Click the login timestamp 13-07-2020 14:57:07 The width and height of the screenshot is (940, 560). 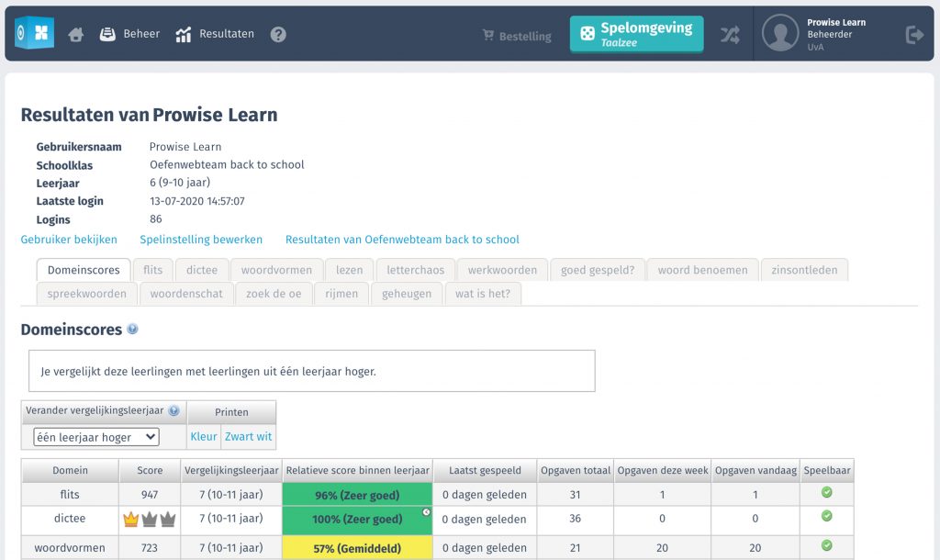[x=197, y=201]
